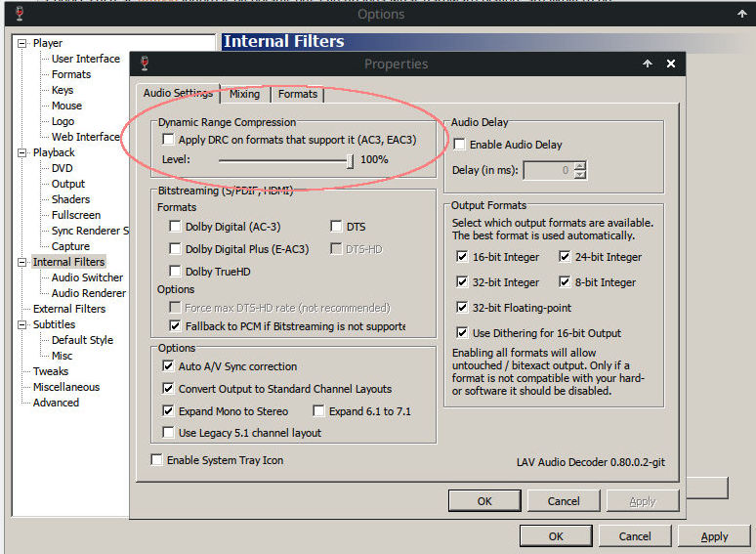Enable Expand 6.1 to 7.1

coord(318,410)
